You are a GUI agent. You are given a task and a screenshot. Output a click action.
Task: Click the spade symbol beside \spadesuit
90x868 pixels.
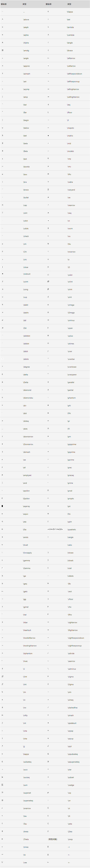pos(48,723)
